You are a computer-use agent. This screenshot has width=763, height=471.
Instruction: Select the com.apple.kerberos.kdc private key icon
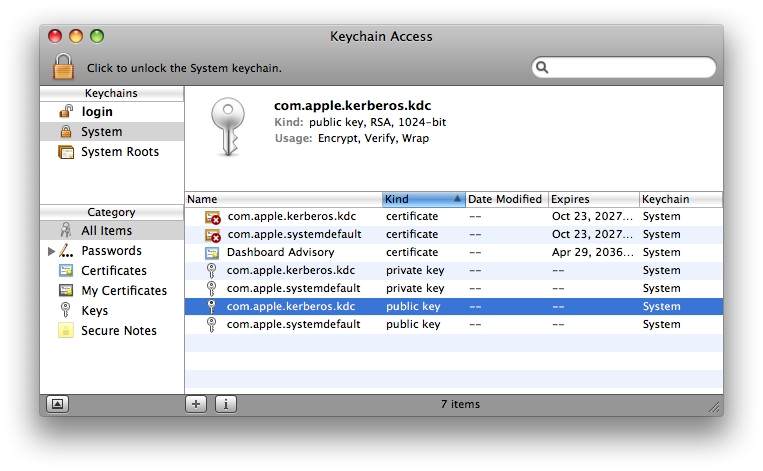pyautogui.click(x=211, y=270)
